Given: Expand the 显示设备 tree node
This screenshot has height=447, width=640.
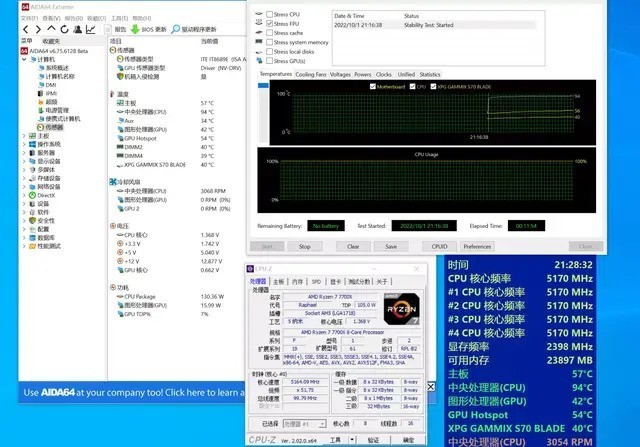Looking at the screenshot, I should click(24, 161).
